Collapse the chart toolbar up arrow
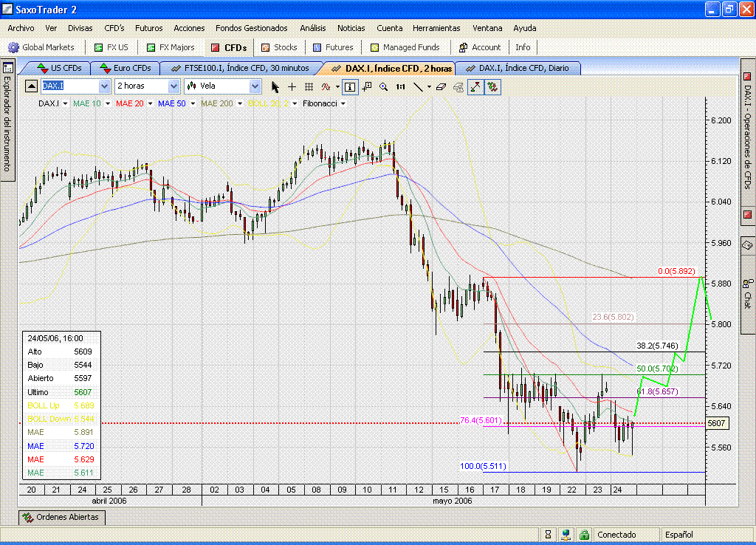 pyautogui.click(x=31, y=86)
